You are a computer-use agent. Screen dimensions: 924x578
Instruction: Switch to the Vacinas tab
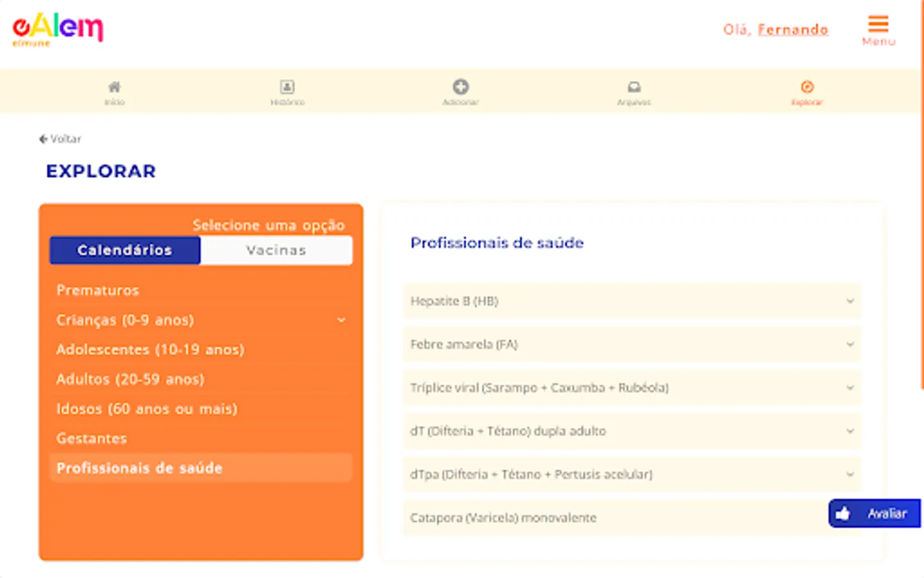tap(276, 250)
